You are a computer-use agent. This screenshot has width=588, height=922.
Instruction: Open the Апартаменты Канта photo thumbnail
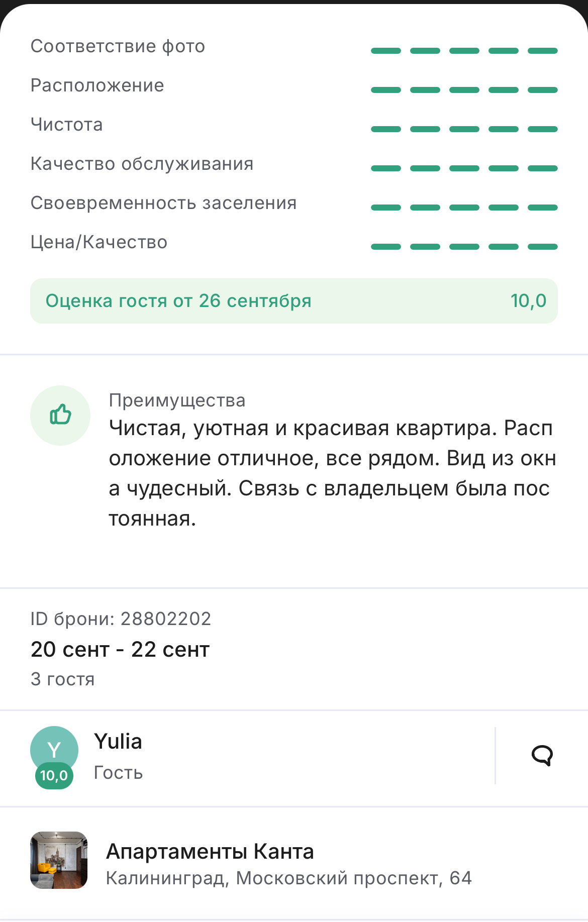[59, 860]
